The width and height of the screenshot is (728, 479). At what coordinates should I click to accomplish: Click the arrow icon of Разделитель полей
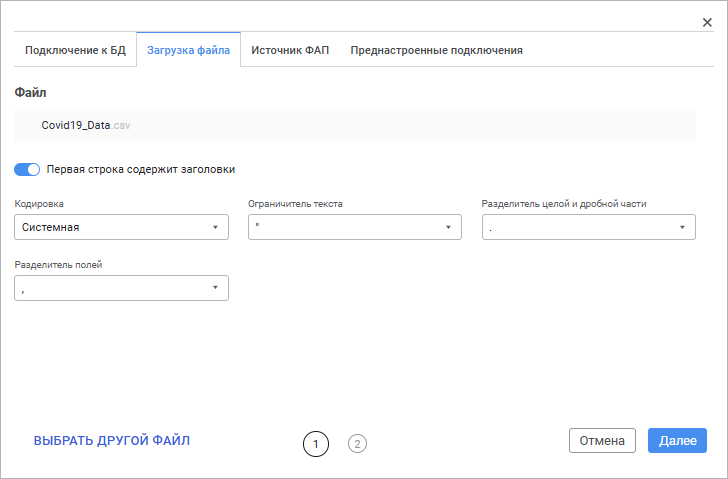coord(214,288)
